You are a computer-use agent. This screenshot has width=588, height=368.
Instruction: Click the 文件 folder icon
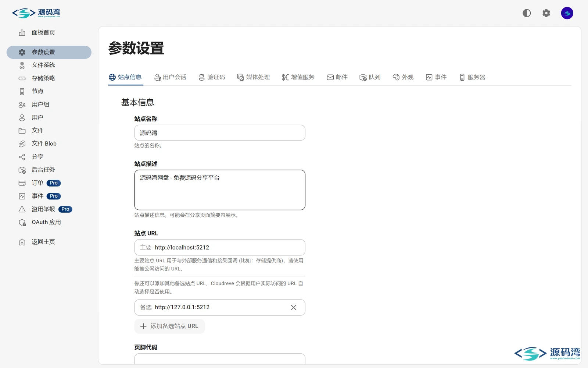click(x=22, y=131)
